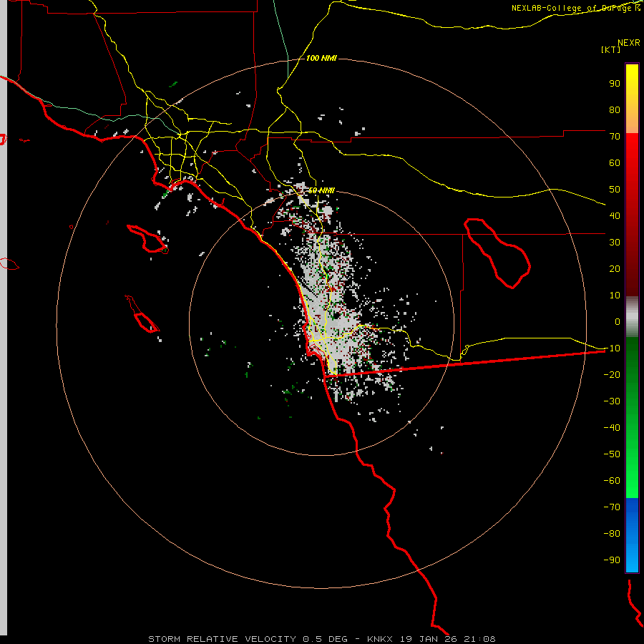The height and width of the screenshot is (644, 644).
Task: Click the gray zero-velocity segment of color bar
Action: click(632, 317)
